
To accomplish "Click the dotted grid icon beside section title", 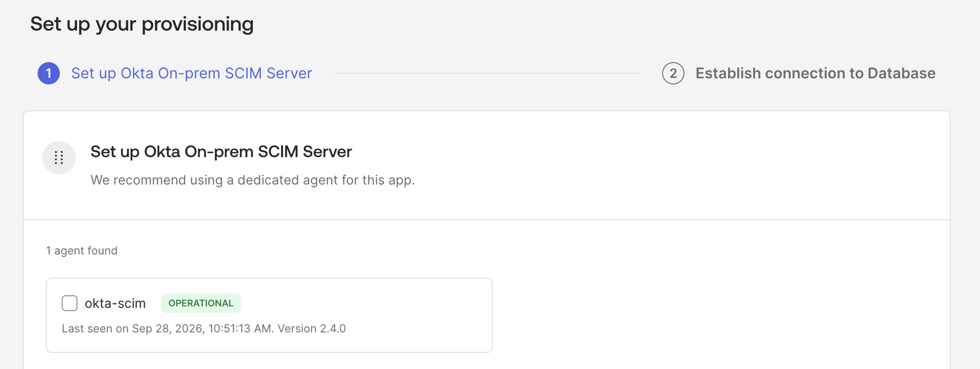I will [59, 158].
